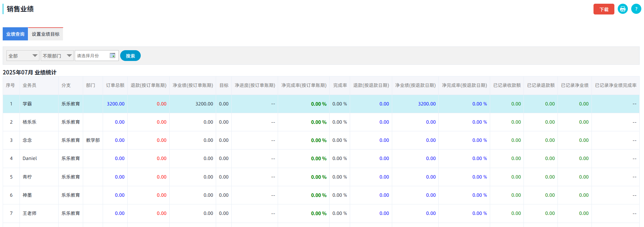Click the 订单总额 column header

coord(115,86)
